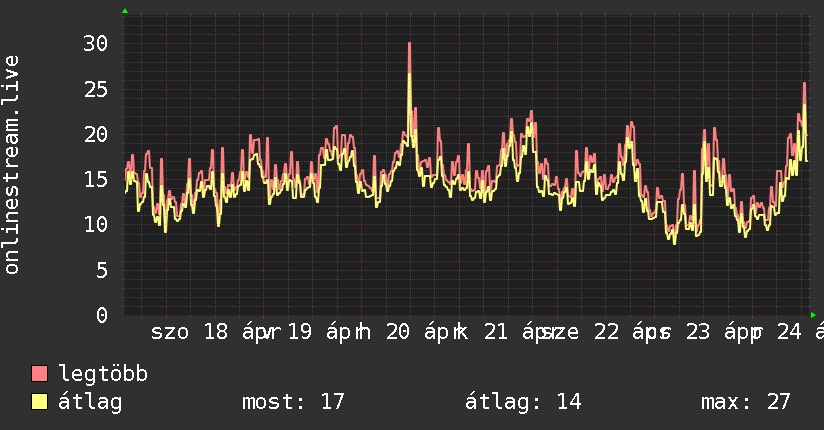Click y-axis label 5
The height and width of the screenshot is (430, 824).
tap(102, 271)
